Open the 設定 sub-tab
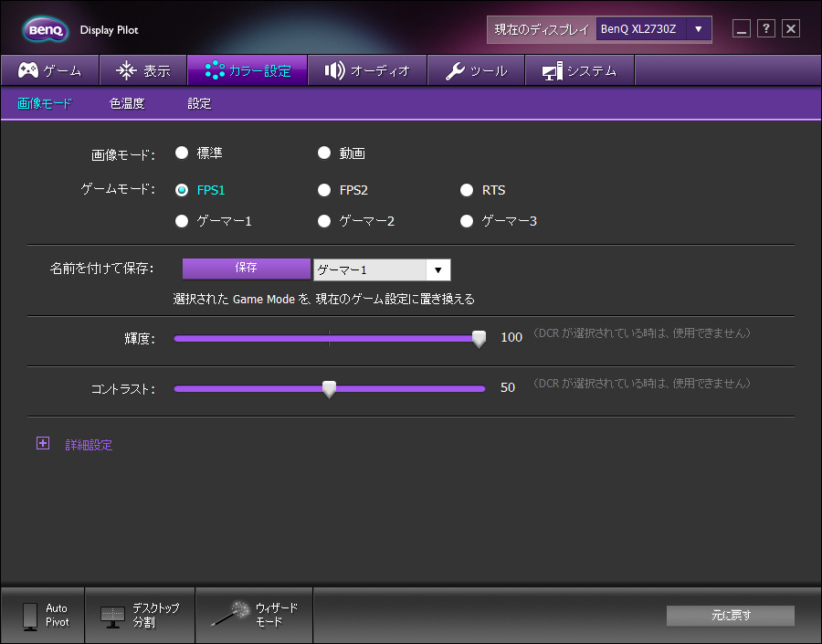Screen dimensions: 822x644 click(199, 103)
